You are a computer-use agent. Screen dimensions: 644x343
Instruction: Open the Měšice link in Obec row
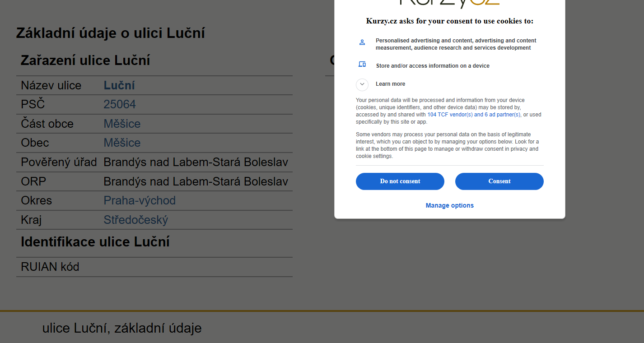[x=122, y=143]
